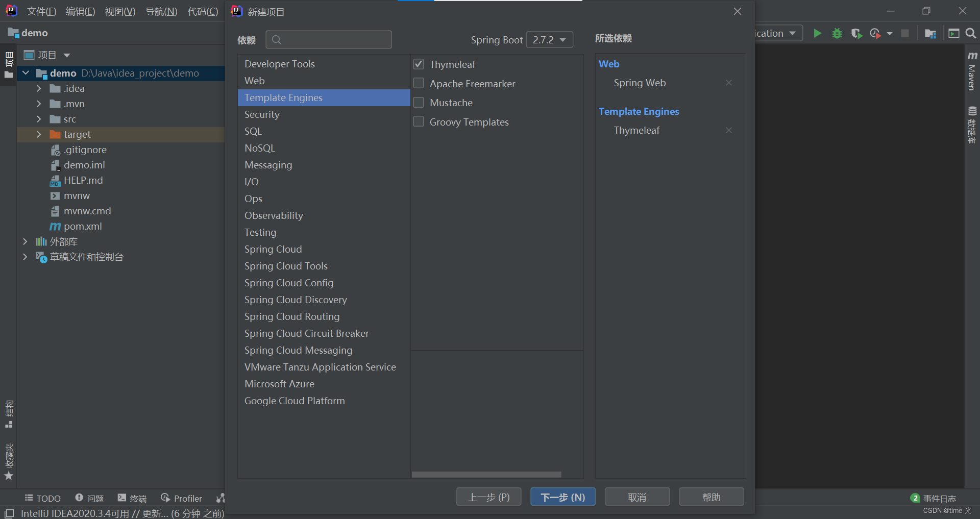Click the green Run button in the toolbar
Image resolution: width=980 pixels, height=519 pixels.
[x=817, y=33]
